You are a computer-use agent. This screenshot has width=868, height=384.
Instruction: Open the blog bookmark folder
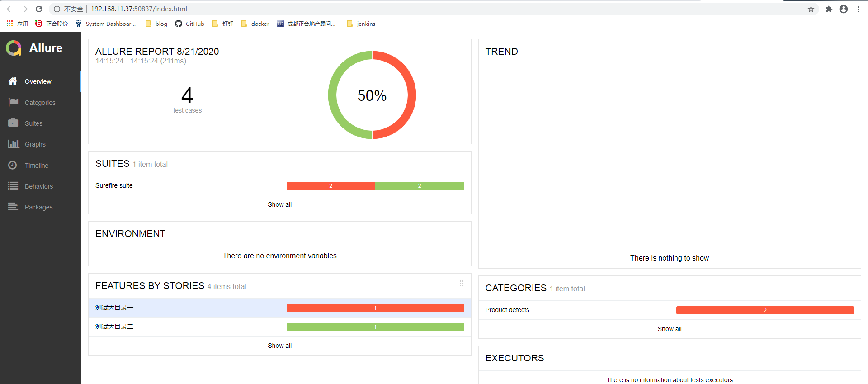[x=156, y=24]
